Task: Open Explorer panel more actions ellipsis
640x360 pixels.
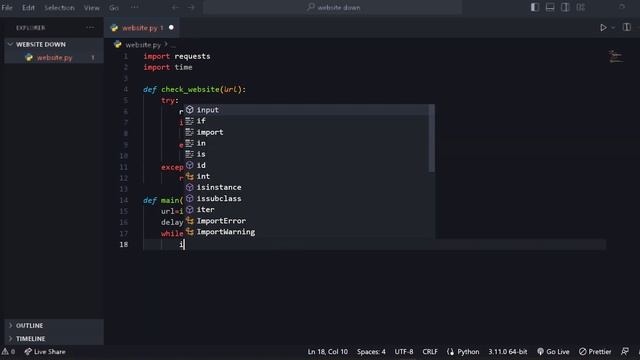Action: point(90,27)
